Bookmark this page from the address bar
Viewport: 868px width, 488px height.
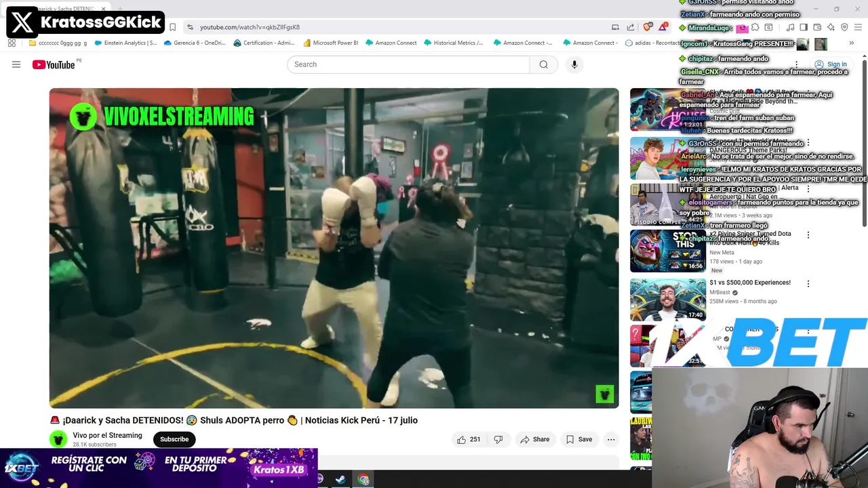(x=172, y=27)
